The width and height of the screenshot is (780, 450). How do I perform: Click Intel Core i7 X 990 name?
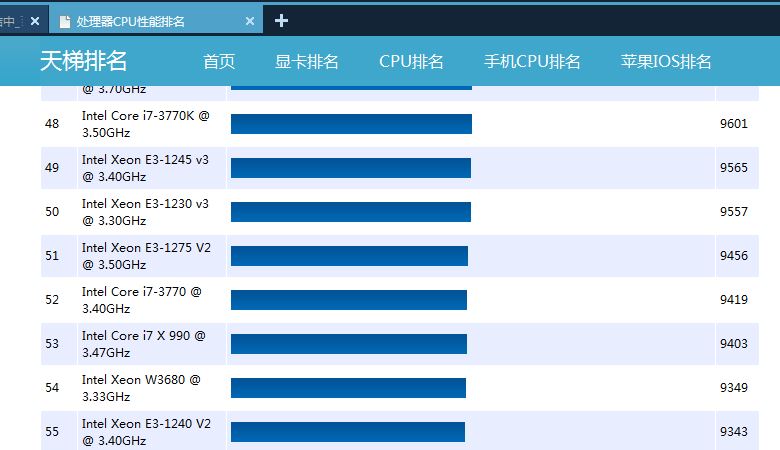(144, 344)
